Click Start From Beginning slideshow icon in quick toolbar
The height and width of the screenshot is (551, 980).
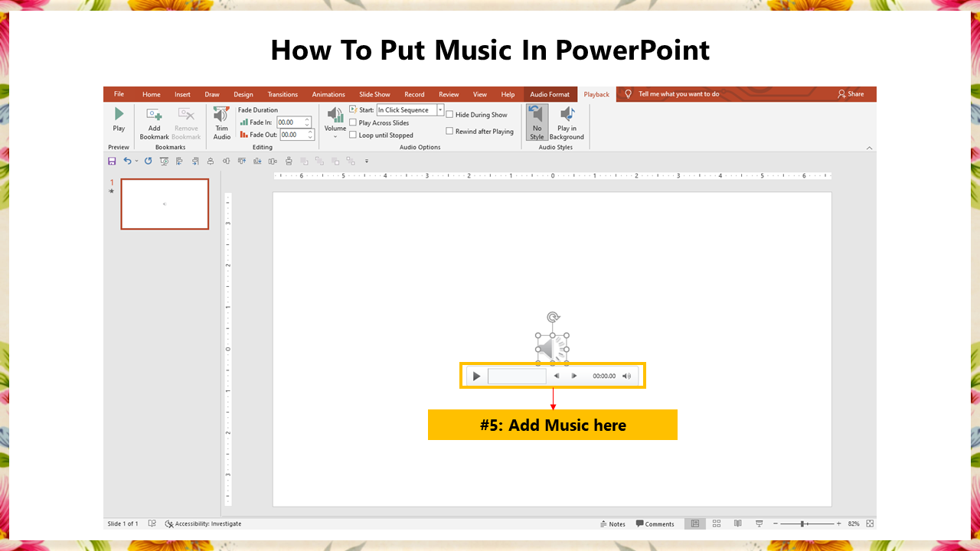coord(164,161)
